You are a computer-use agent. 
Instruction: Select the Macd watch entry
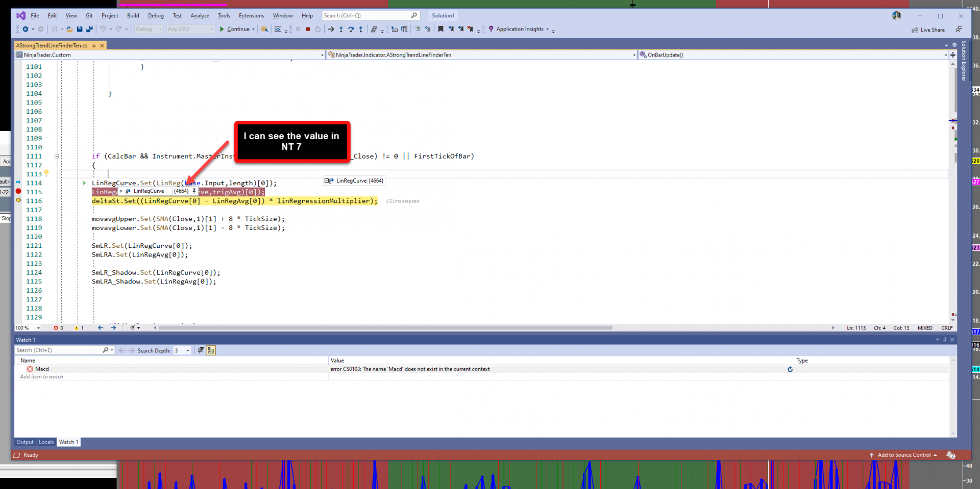pos(42,369)
